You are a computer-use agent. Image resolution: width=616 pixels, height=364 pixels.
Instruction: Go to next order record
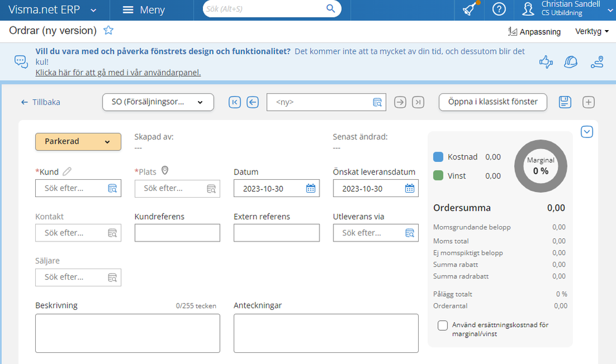pos(400,102)
